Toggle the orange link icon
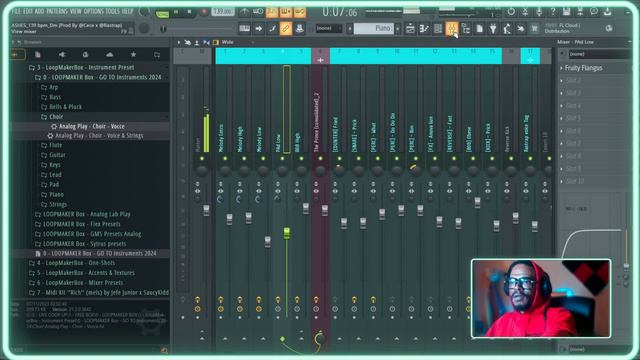The width and height of the screenshot is (640, 360). coord(286,29)
